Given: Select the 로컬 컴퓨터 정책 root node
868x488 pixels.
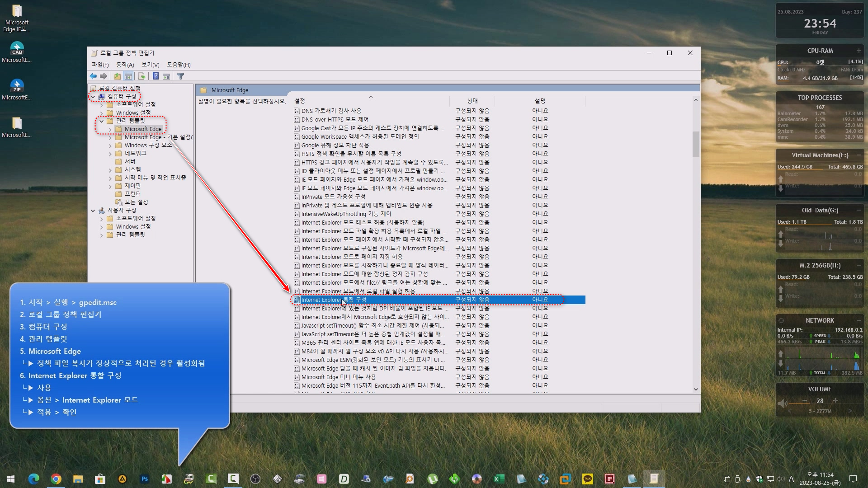Looking at the screenshot, I should click(120, 88).
